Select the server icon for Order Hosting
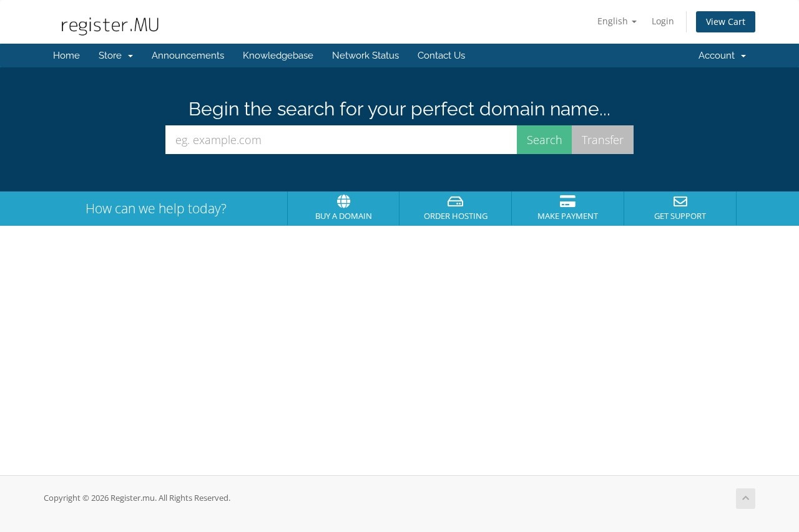This screenshot has height=532, width=799. (455, 201)
